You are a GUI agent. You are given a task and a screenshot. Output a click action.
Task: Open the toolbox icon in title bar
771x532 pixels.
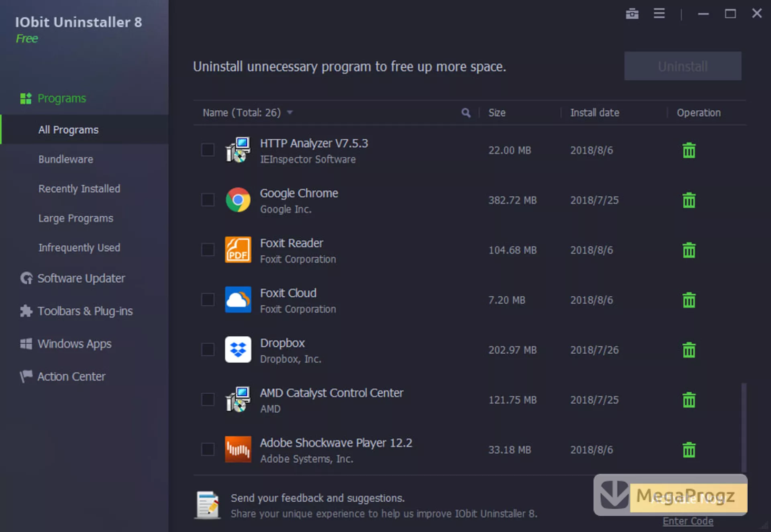tap(632, 14)
